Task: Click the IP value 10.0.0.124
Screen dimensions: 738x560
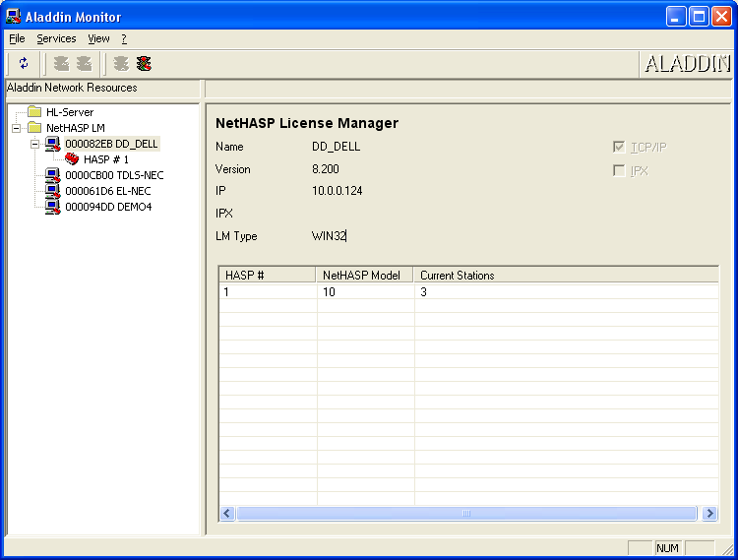Action: pos(337,191)
